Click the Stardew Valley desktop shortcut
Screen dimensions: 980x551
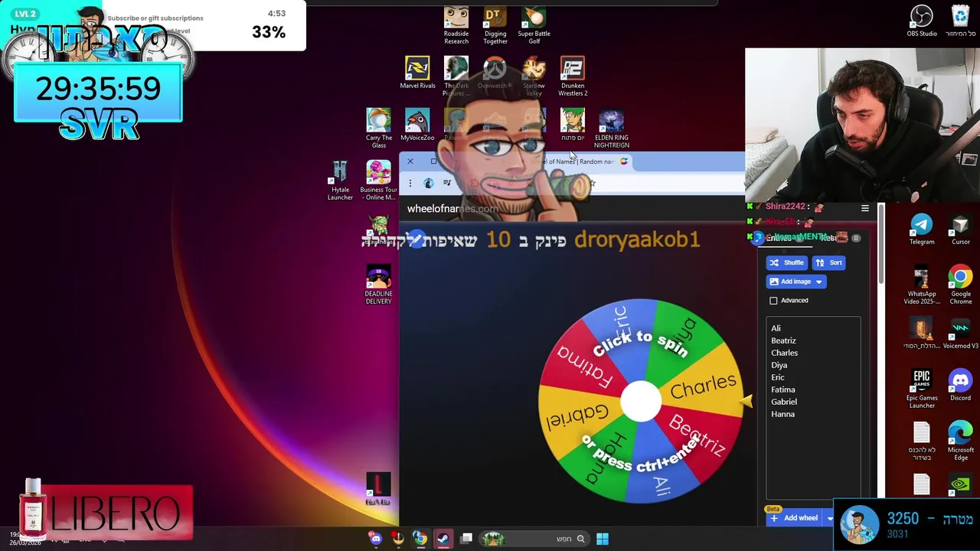[x=534, y=76]
